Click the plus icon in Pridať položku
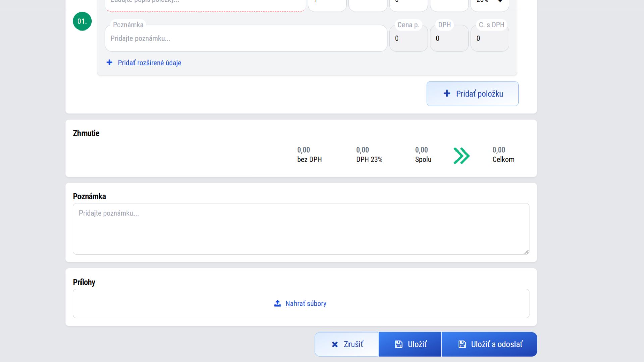 (447, 94)
